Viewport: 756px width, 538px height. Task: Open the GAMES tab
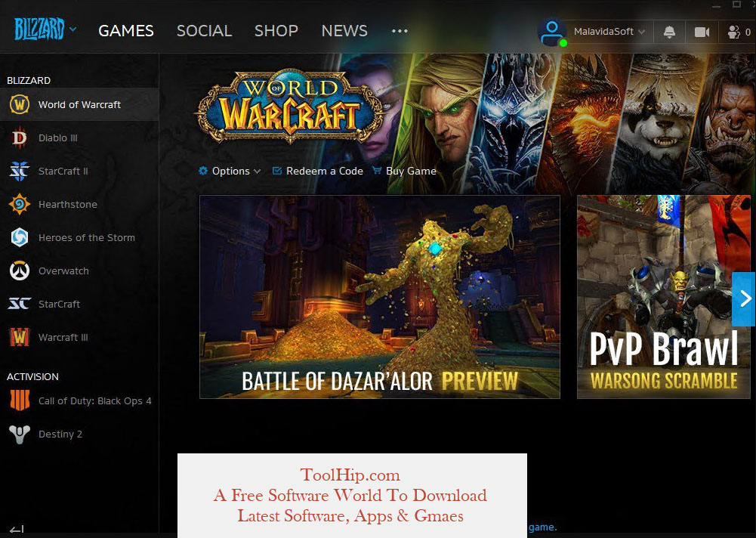tap(126, 31)
